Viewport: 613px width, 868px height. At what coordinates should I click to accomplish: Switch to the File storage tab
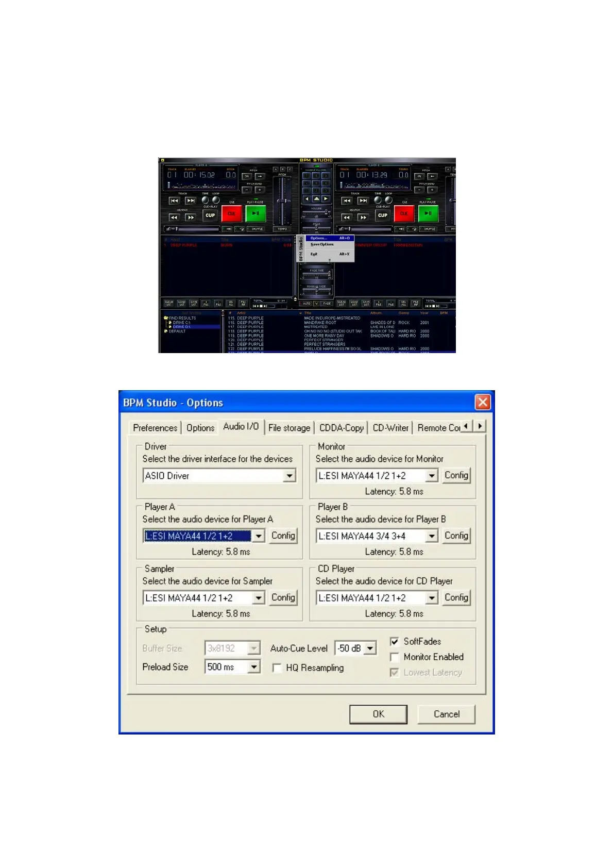[x=290, y=428]
